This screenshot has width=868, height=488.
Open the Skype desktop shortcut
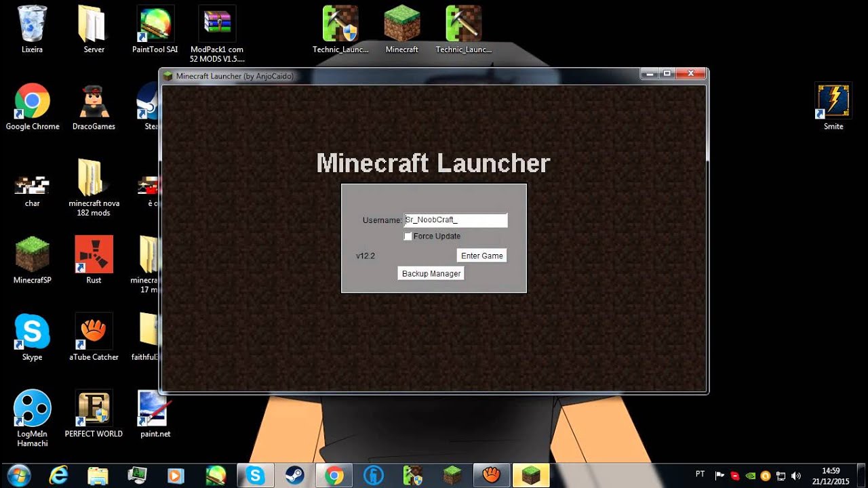pos(32,337)
